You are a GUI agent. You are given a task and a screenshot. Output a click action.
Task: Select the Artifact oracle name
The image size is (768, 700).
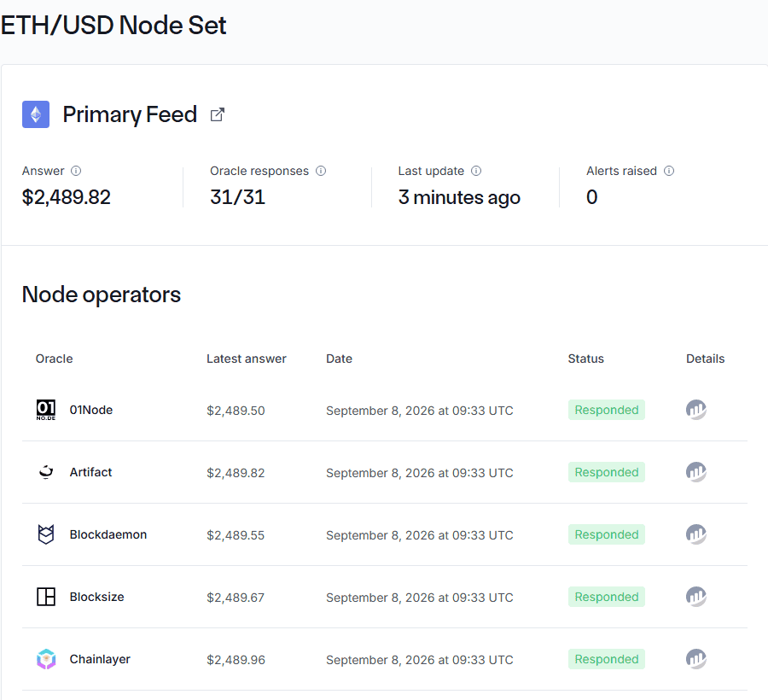click(90, 472)
